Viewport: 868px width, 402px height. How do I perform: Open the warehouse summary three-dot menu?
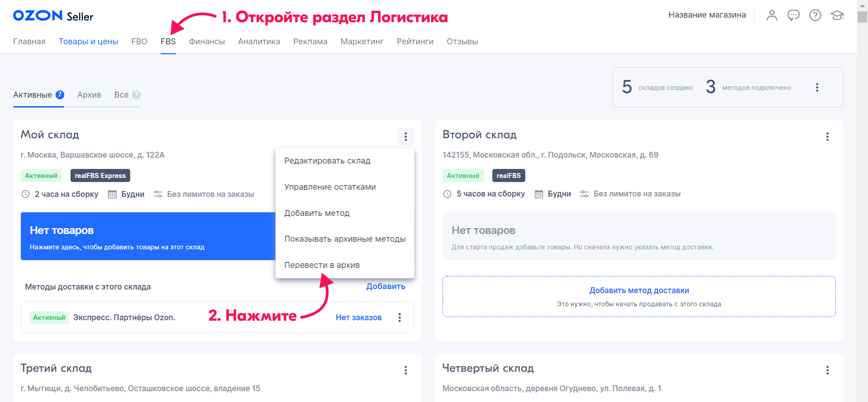point(817,88)
